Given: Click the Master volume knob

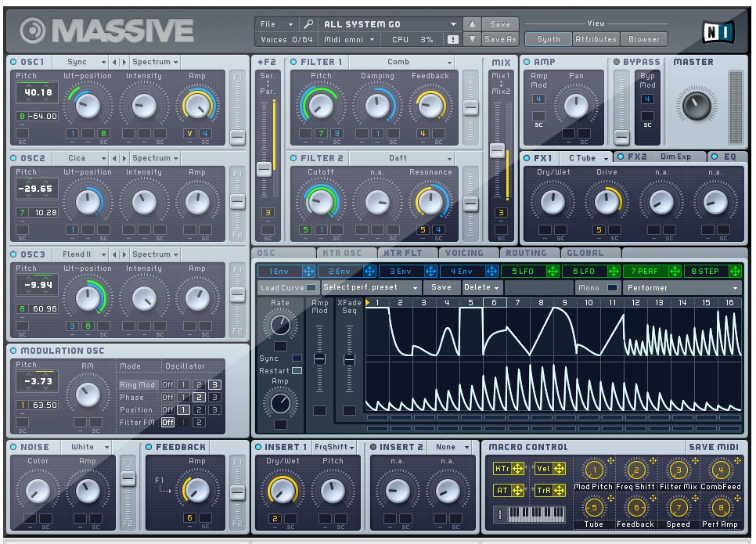Looking at the screenshot, I should [x=697, y=106].
